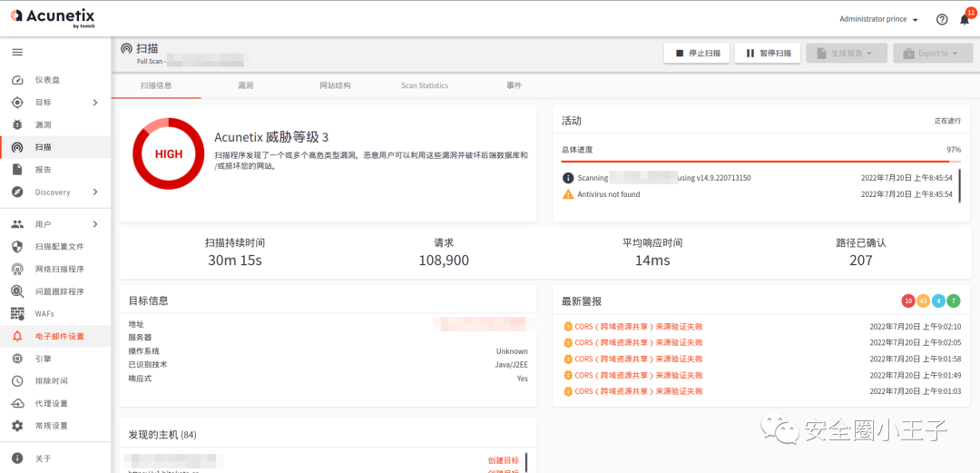Open the 代理设置 cloud icon
Screen dimensions: 980x473
click(x=17, y=403)
